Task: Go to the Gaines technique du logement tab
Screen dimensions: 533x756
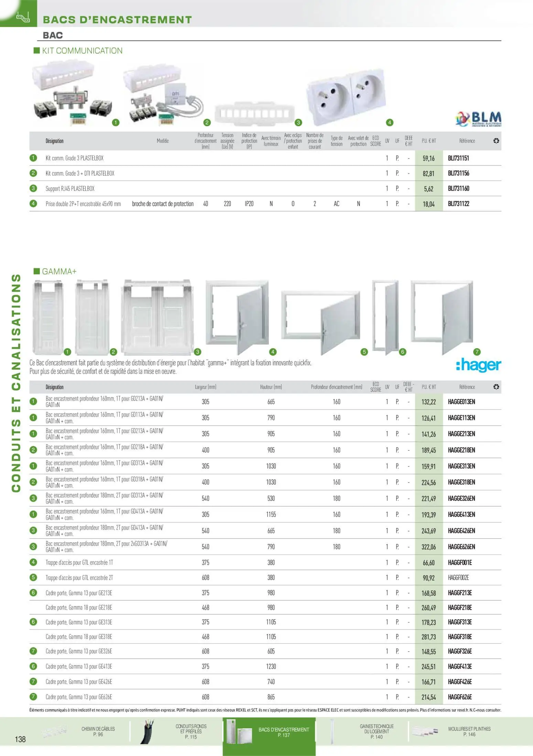Action: tap(377, 731)
